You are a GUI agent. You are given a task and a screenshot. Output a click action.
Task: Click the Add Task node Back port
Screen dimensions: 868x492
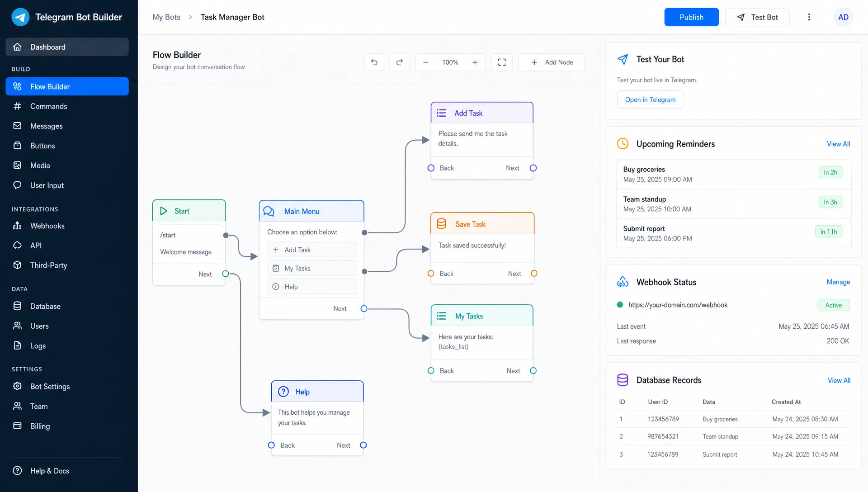(431, 168)
